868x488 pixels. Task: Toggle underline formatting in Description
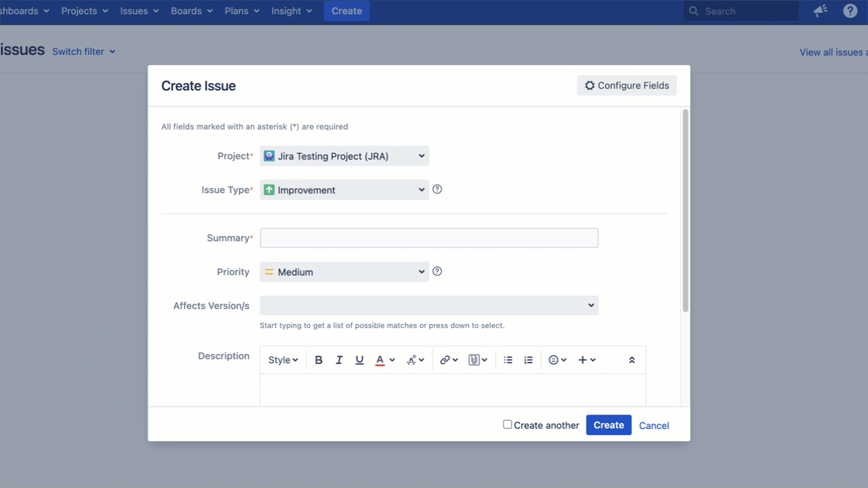click(x=359, y=360)
